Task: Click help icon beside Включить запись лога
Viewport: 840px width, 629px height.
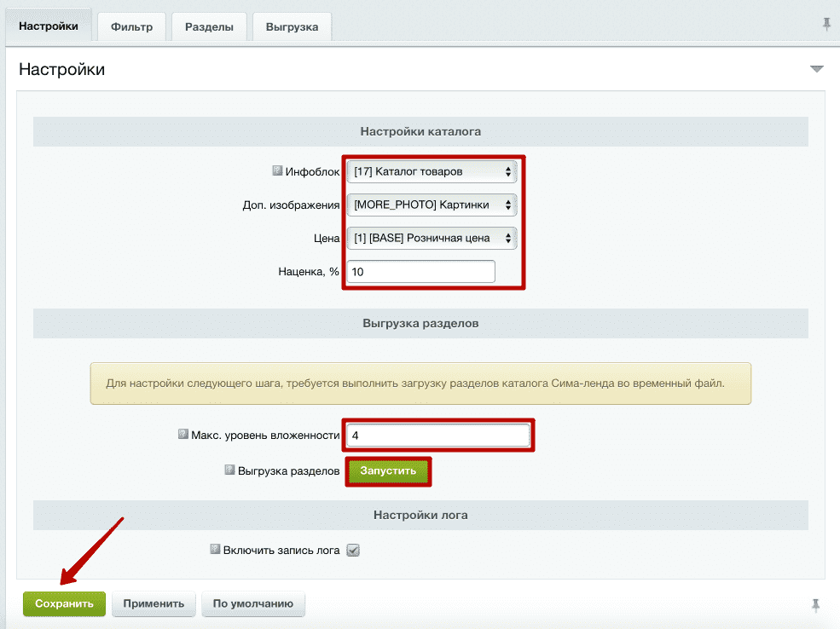Action: (215, 550)
